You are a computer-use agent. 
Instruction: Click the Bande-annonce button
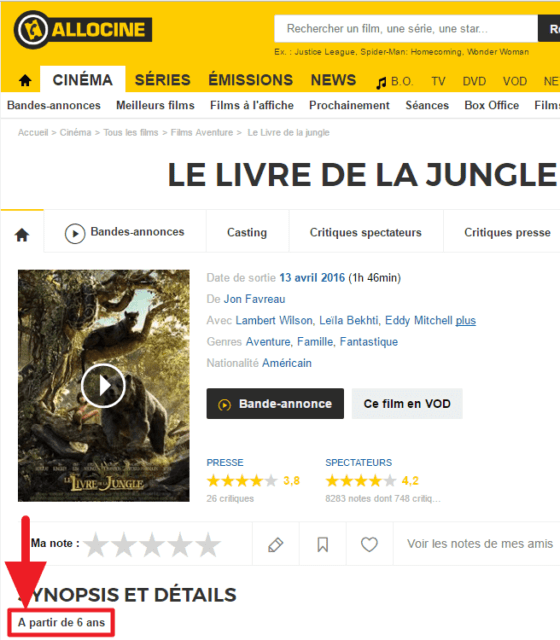pyautogui.click(x=275, y=404)
